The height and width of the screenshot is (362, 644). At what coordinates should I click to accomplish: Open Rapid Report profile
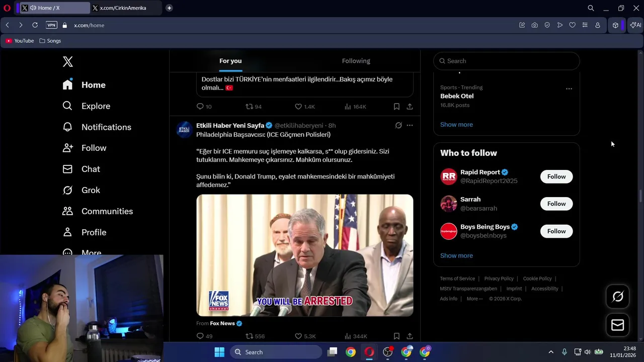[480, 172]
